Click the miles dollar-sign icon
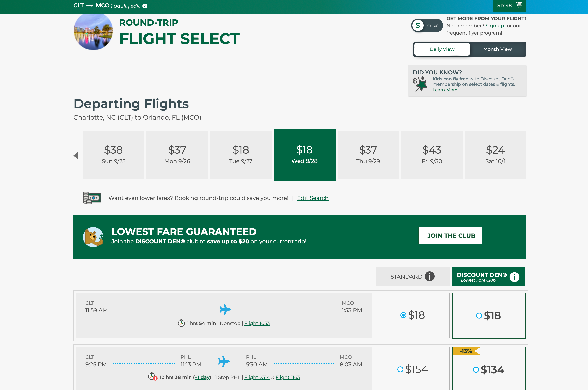Screen dimensions: 588x390 click(x=418, y=25)
